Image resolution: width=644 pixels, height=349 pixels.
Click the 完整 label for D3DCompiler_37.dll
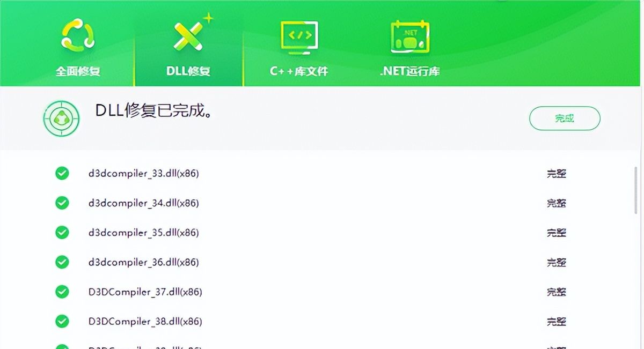coord(558,292)
